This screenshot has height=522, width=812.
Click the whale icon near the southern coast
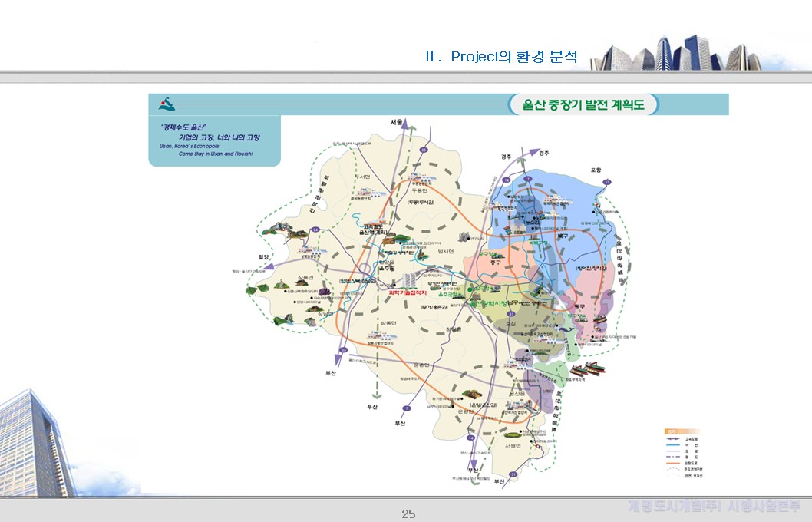(566, 329)
